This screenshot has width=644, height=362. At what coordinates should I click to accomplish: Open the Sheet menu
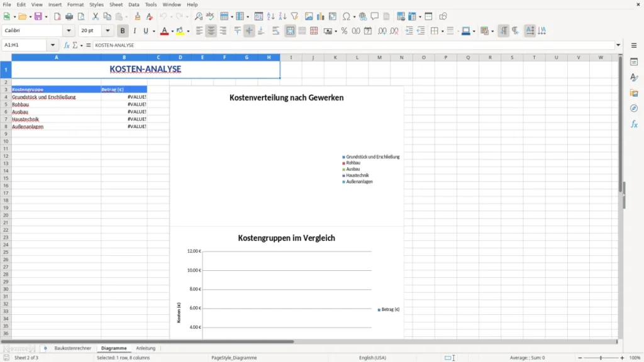(x=116, y=4)
